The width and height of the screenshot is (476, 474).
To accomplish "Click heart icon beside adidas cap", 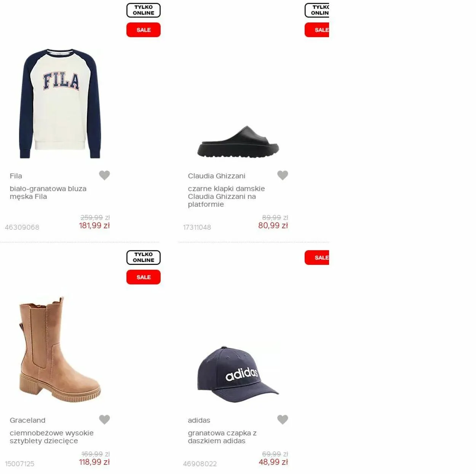I will pyautogui.click(x=283, y=420).
